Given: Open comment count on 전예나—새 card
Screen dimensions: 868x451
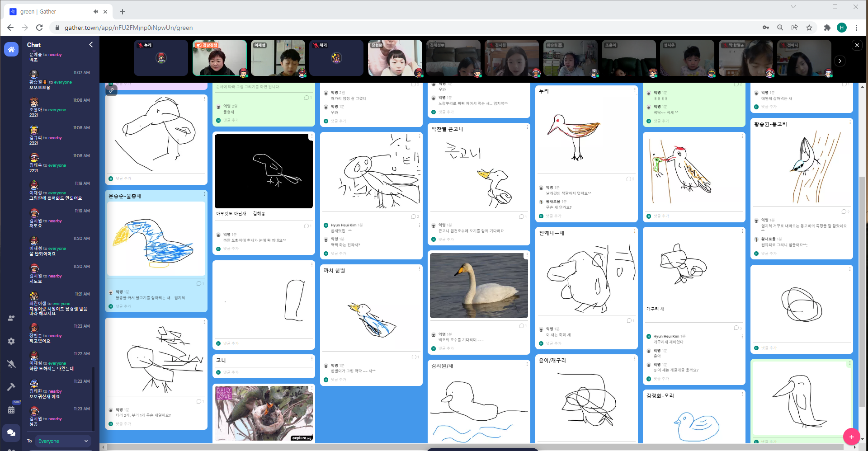Looking at the screenshot, I should coord(630,321).
